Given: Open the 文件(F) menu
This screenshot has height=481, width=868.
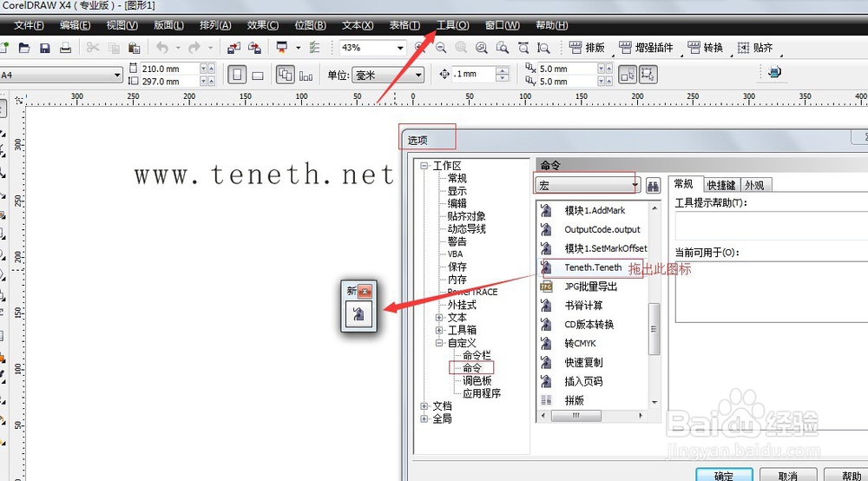Looking at the screenshot, I should coord(29,25).
